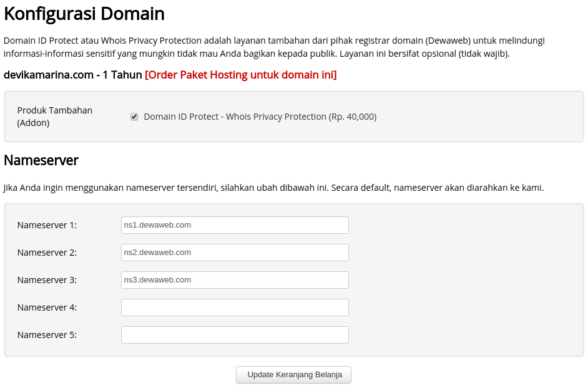This screenshot has height=391, width=588.
Task: Click the Konfigurasi Domain page heading
Action: point(84,14)
